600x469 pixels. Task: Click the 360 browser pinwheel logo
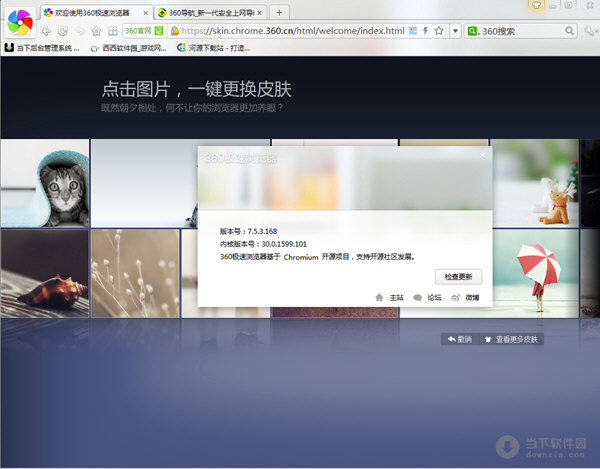(20, 22)
